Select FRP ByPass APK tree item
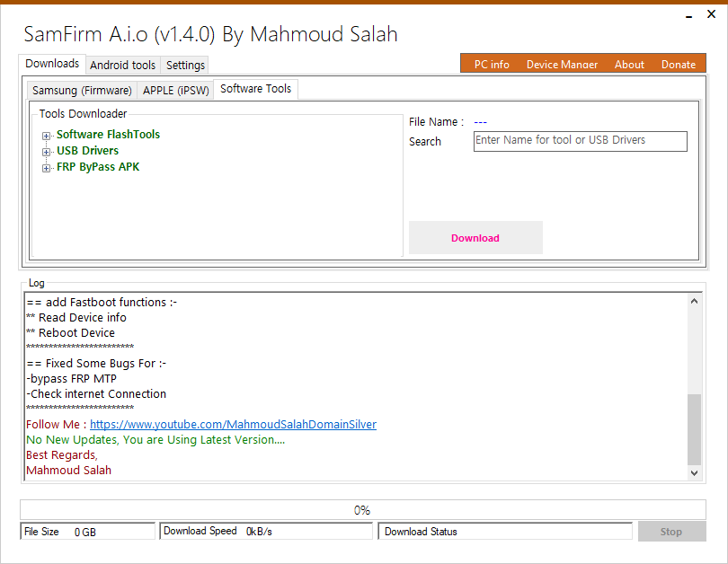 pyautogui.click(x=98, y=167)
